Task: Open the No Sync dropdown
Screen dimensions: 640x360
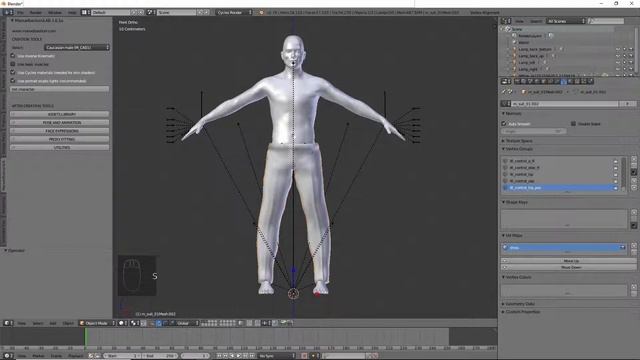Action: [276, 356]
